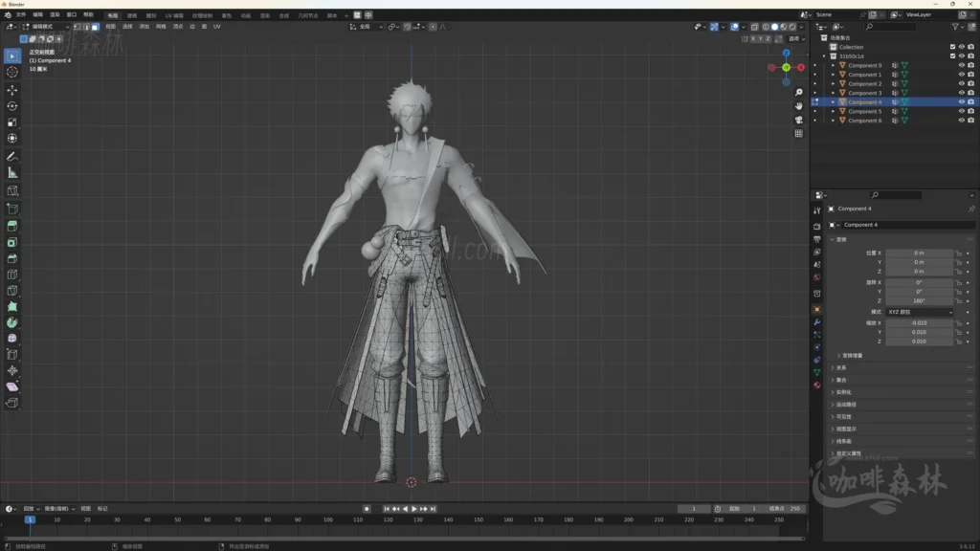This screenshot has width=980, height=551.
Task: Select the Move tool in left toolbar
Action: coord(12,89)
